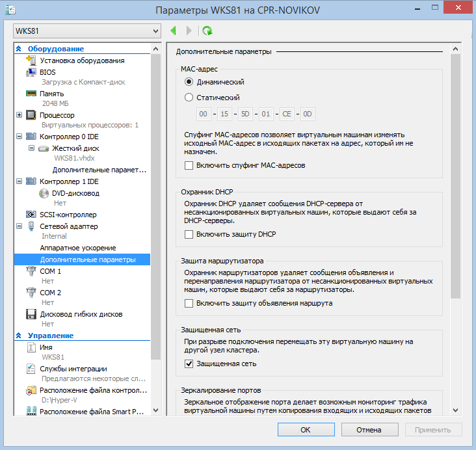Image resolution: width=476 pixels, height=450 pixels.
Task: Select the BIOS icon in hardware list
Action: [31, 72]
